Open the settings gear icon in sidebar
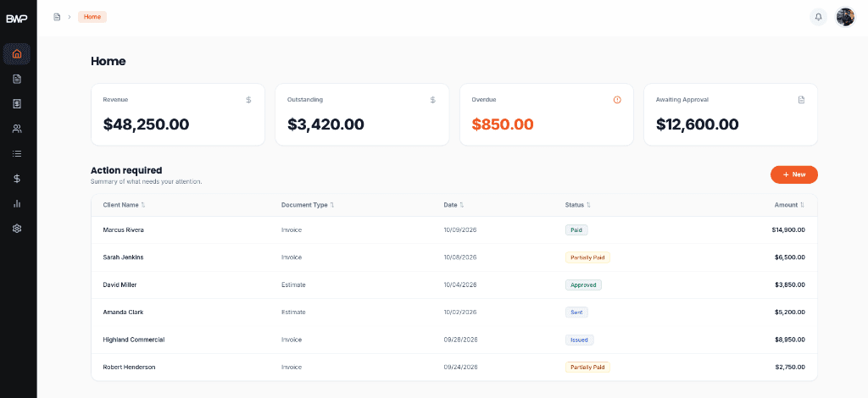Image resolution: width=868 pixels, height=398 pixels. click(x=17, y=229)
